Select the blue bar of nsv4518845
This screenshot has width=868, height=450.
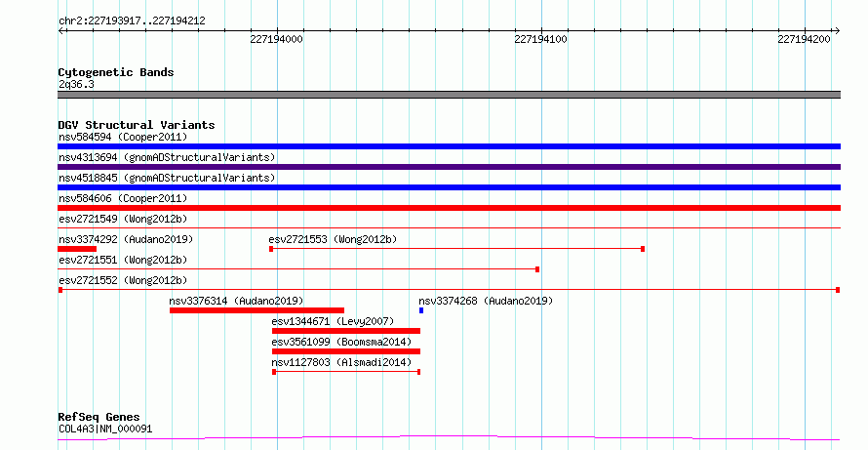point(449,187)
